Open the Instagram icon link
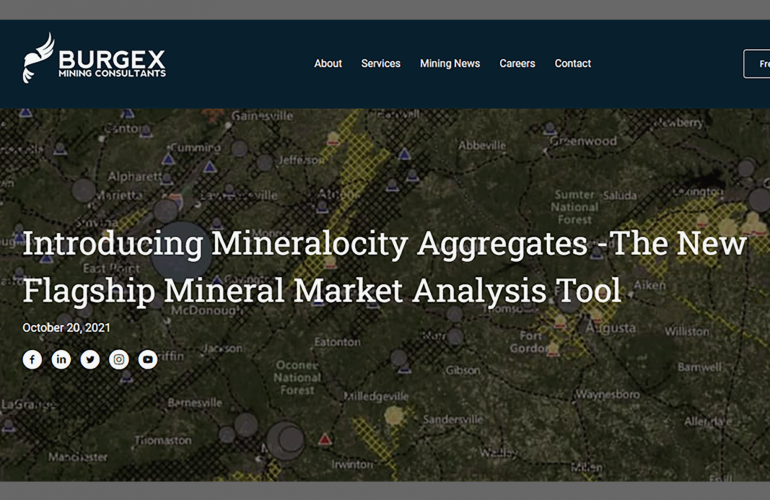The width and height of the screenshot is (770, 500). click(x=119, y=360)
